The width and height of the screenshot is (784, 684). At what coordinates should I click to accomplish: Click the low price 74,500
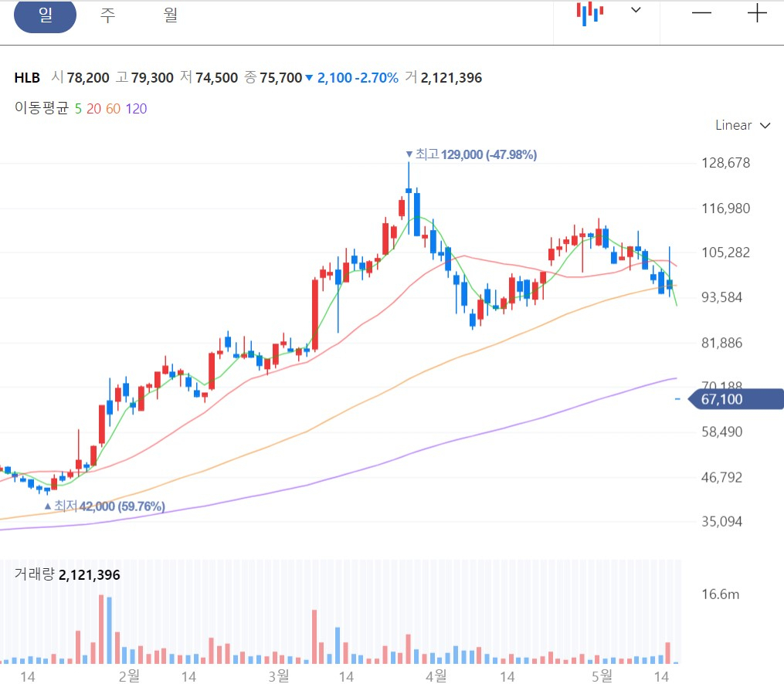[216, 78]
